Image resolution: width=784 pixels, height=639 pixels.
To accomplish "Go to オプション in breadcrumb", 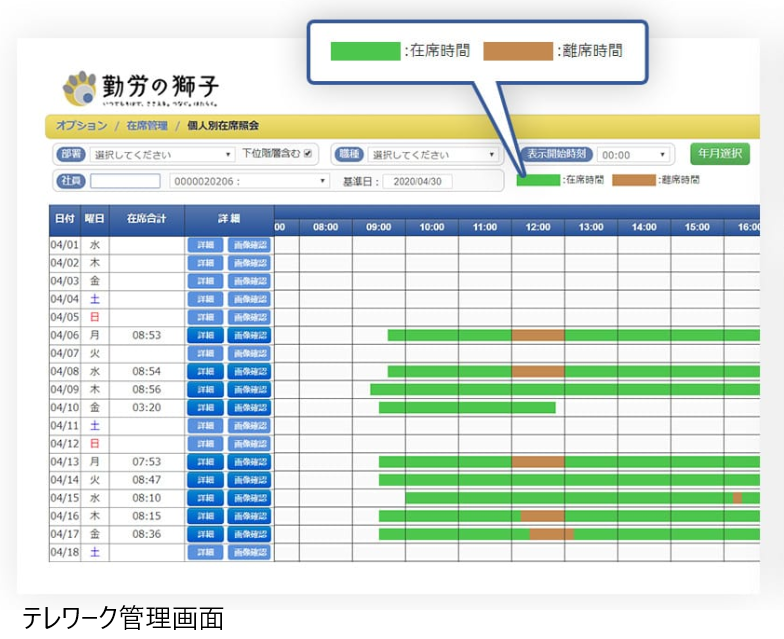I will pyautogui.click(x=81, y=126).
